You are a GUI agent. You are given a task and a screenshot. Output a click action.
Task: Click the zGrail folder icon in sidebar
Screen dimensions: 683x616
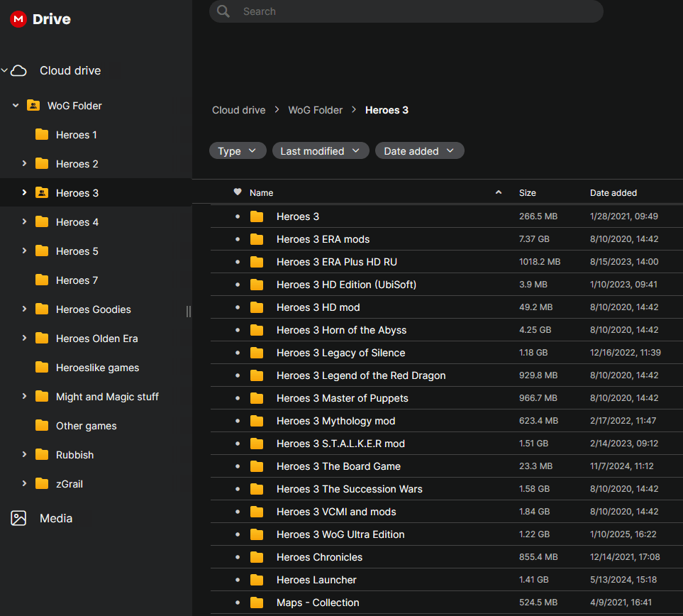42,484
